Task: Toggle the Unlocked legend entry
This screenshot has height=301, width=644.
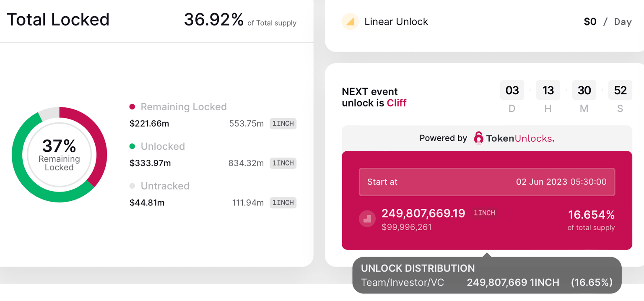Action: tap(163, 146)
